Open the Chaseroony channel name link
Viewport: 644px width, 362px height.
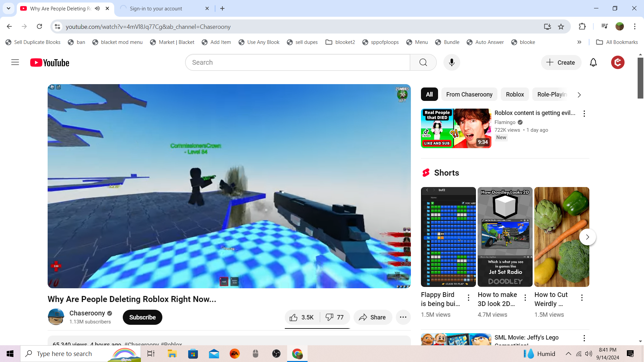(x=87, y=313)
